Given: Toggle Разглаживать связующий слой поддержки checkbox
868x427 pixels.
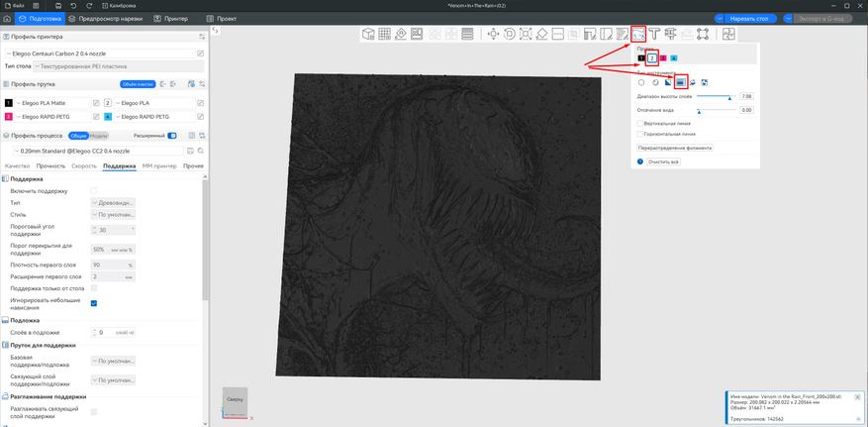Looking at the screenshot, I should pos(94,412).
